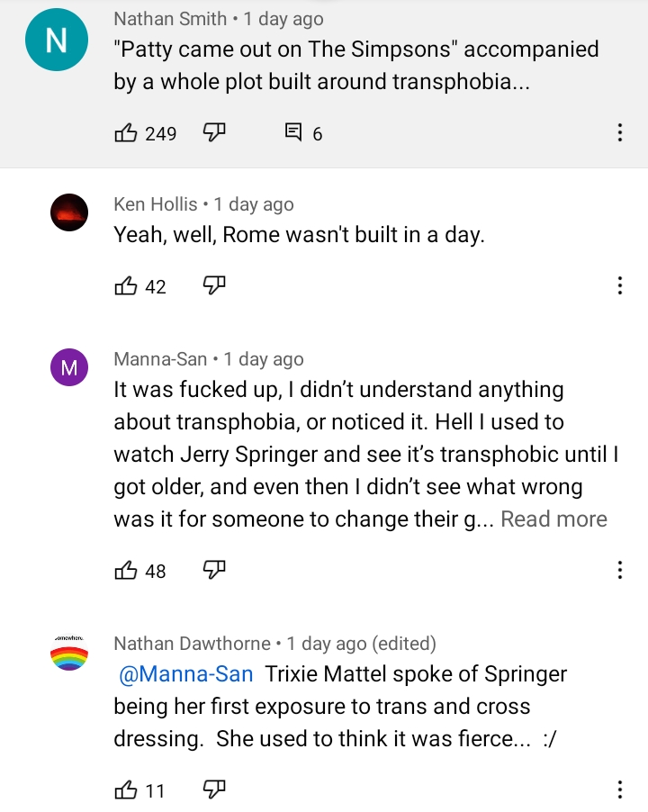Like Nathan Smith's Patty comment
Screen dimensions: 648x812
(x=125, y=134)
